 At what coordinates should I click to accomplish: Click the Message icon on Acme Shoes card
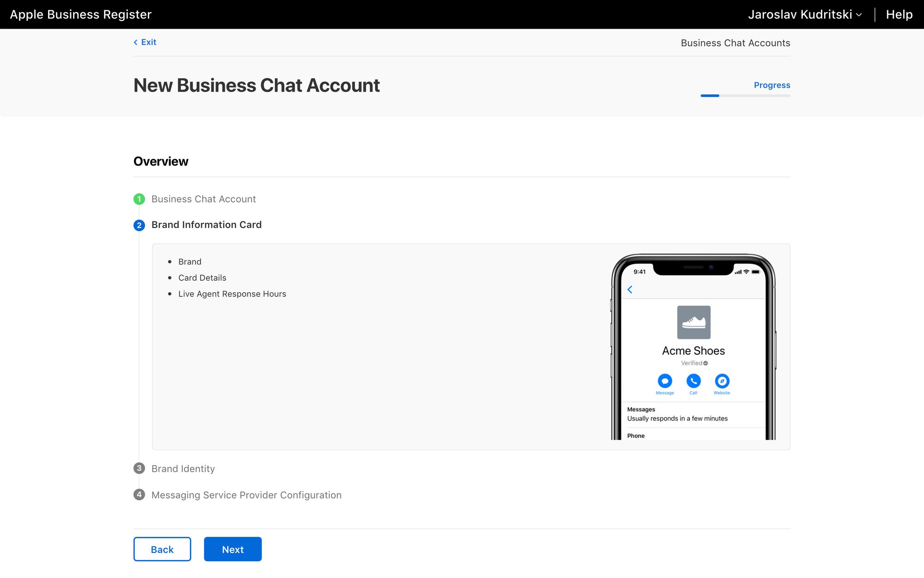pyautogui.click(x=664, y=381)
